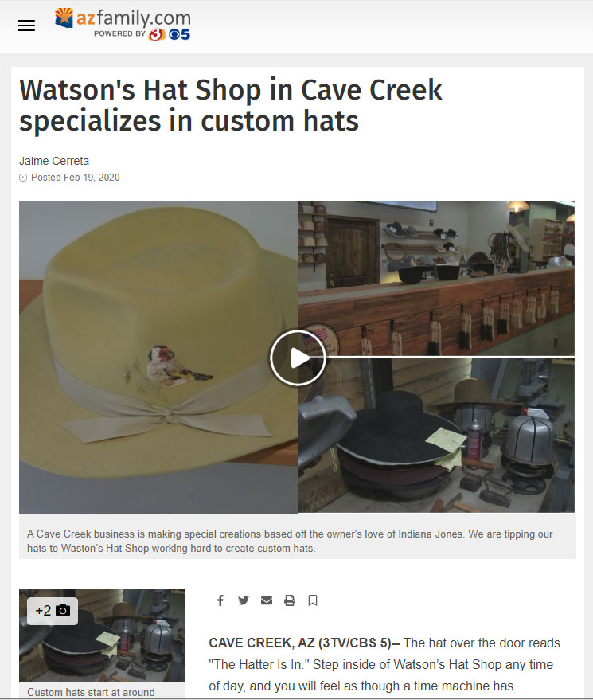This screenshot has height=700, width=593.
Task: Click the article headline about Watson's Hat Shop
Action: point(231,105)
